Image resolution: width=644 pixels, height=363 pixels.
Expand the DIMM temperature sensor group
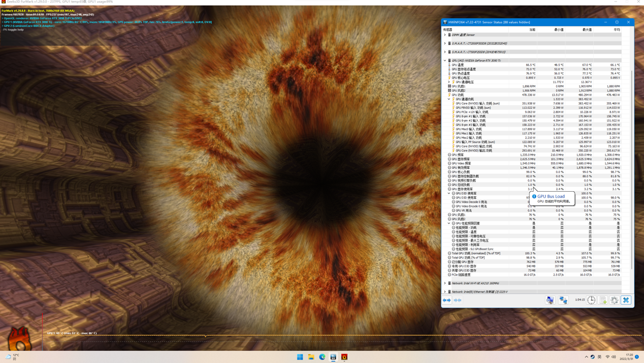pos(445,35)
